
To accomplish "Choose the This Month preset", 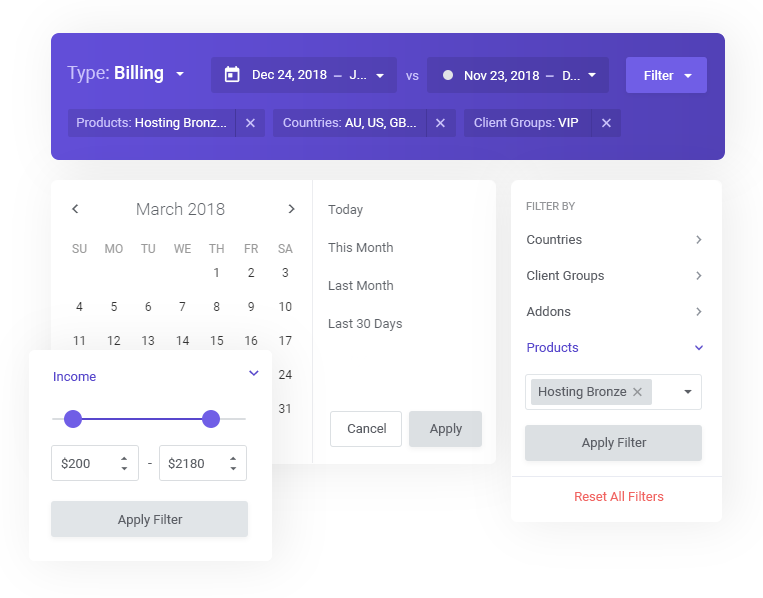I will 361,248.
